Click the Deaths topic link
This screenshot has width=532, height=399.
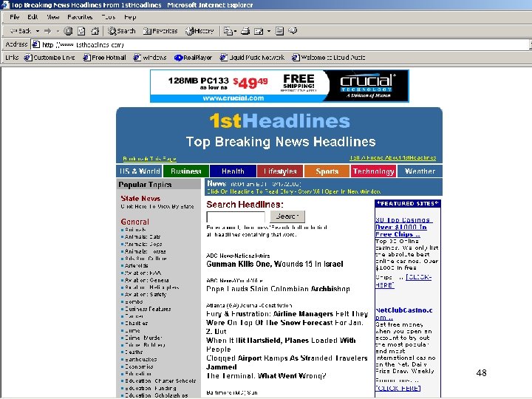134,352
